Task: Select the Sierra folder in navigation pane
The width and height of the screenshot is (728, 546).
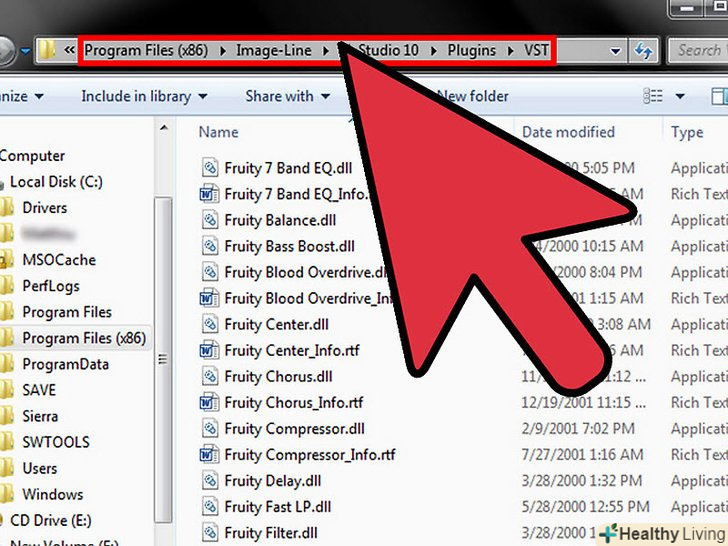Action: pos(40,416)
